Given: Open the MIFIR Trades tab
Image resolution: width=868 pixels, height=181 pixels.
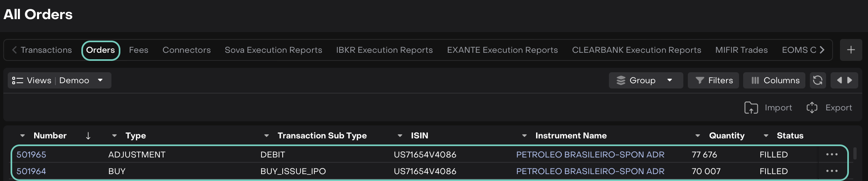Looking at the screenshot, I should 741,50.
